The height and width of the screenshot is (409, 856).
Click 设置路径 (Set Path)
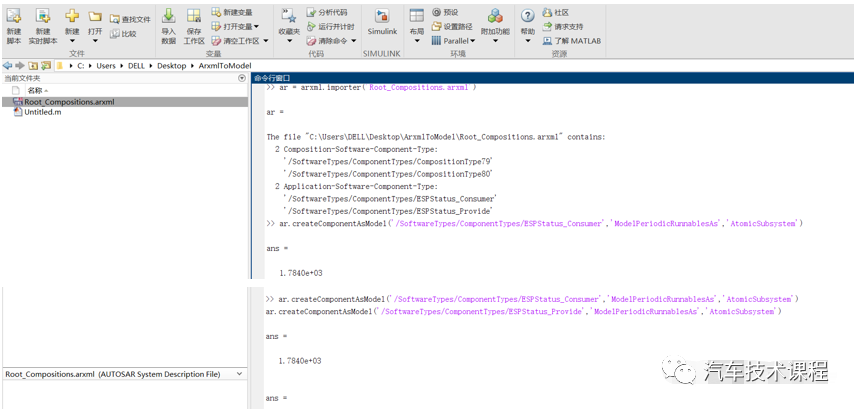pyautogui.click(x=452, y=26)
